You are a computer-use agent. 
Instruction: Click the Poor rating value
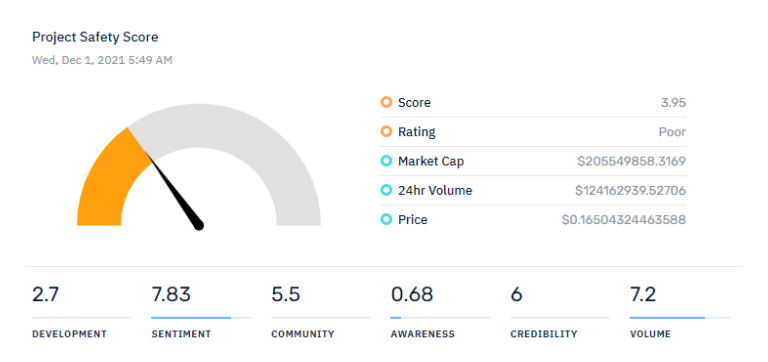coord(672,132)
